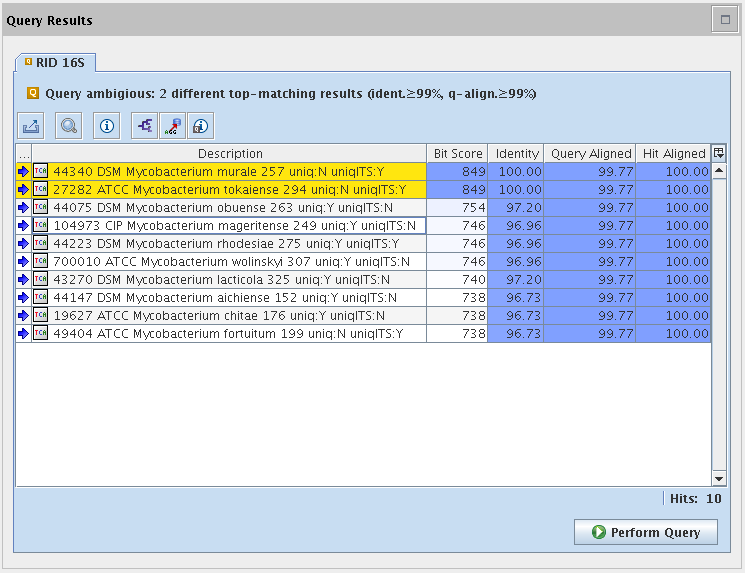Maximize the Query Results panel
Screen dimensions: 745x573
(723, 18)
